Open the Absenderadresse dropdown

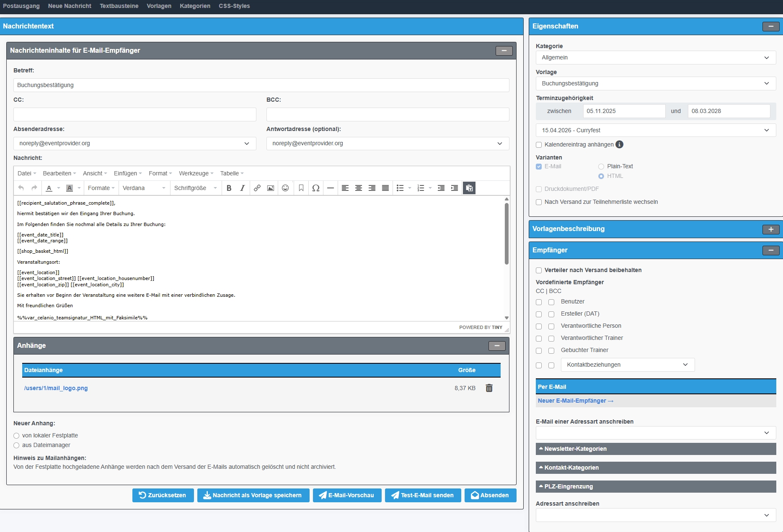tap(134, 144)
